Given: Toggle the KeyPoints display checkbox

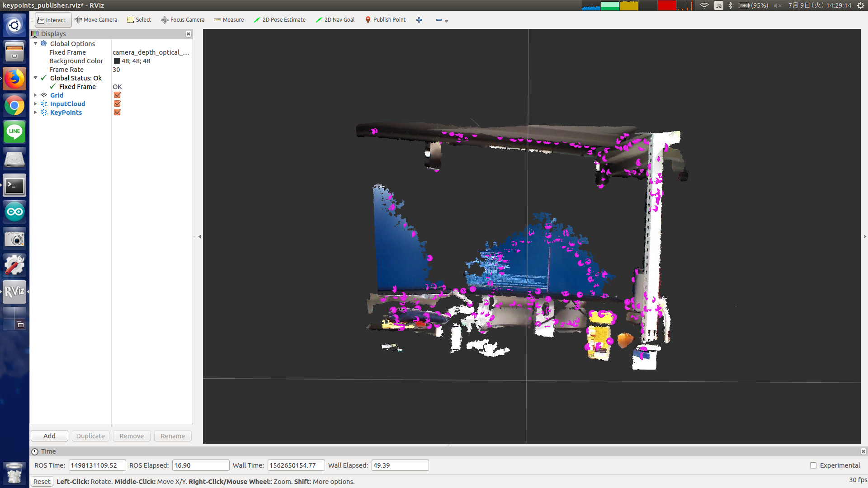Looking at the screenshot, I should pyautogui.click(x=117, y=112).
